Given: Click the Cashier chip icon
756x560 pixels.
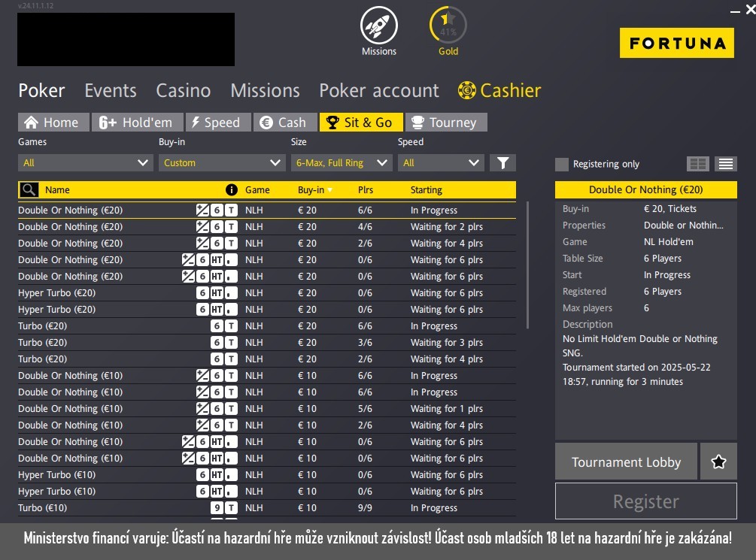Looking at the screenshot, I should click(466, 90).
